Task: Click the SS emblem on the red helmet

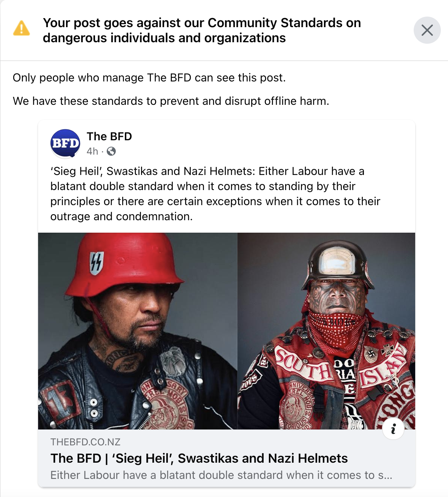Action: pos(96,262)
